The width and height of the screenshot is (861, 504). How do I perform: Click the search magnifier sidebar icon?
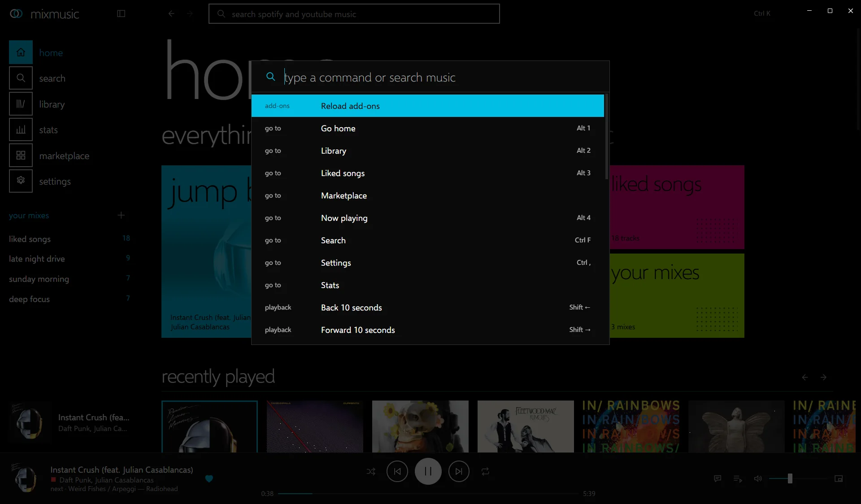coord(21,78)
